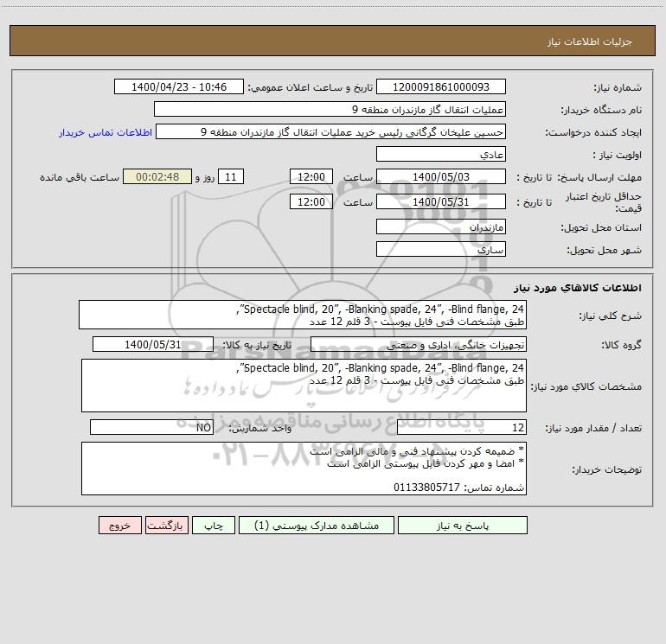
Task: Click the label توضیحات خریدار
Action: tap(606, 469)
